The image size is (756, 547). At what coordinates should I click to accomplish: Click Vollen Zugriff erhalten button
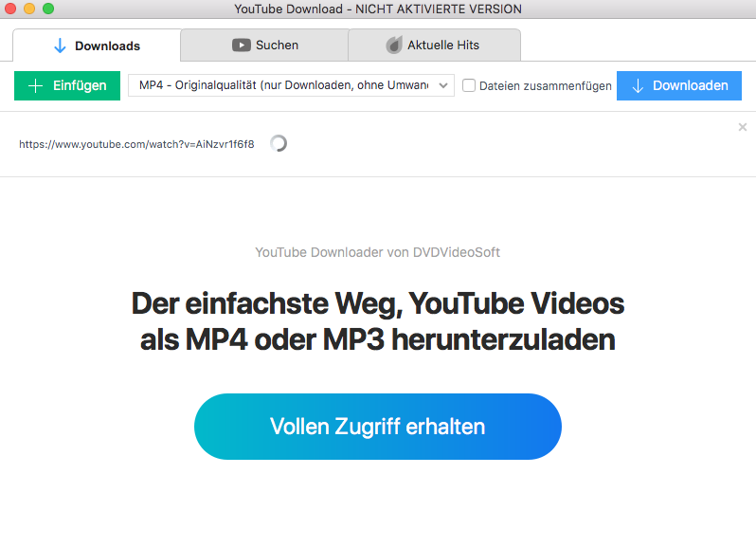point(377,427)
